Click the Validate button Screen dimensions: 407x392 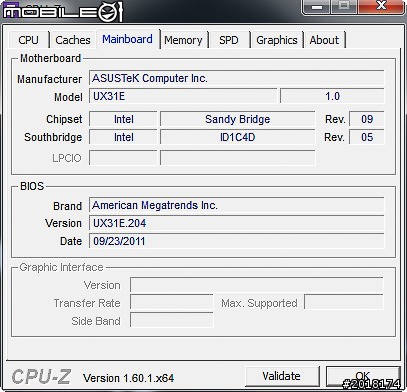(282, 376)
